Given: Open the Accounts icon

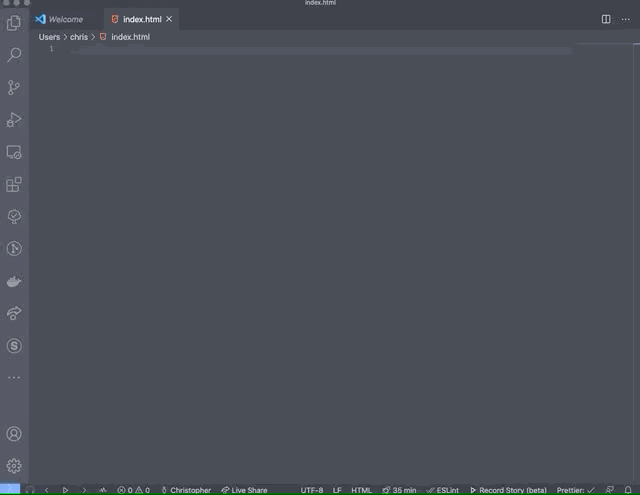Looking at the screenshot, I should coord(14,434).
